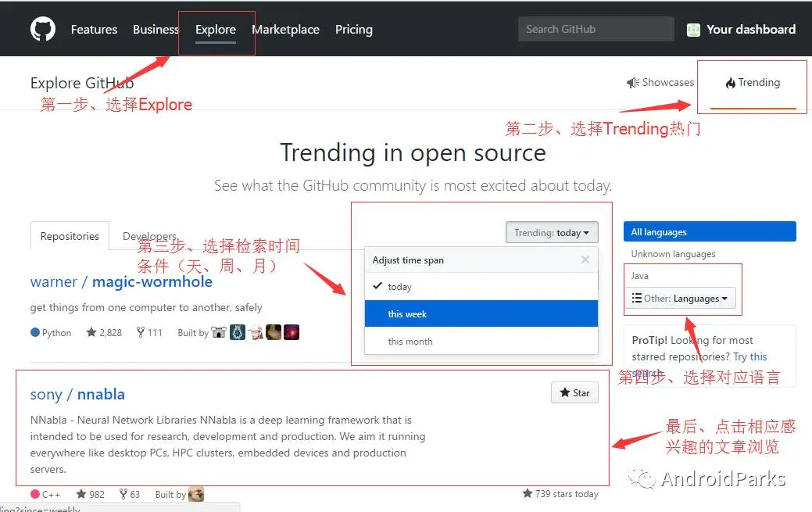Viewport: 812px width, 512px height.
Task: Click magic-wormhole star count 2,828
Action: [104, 332]
